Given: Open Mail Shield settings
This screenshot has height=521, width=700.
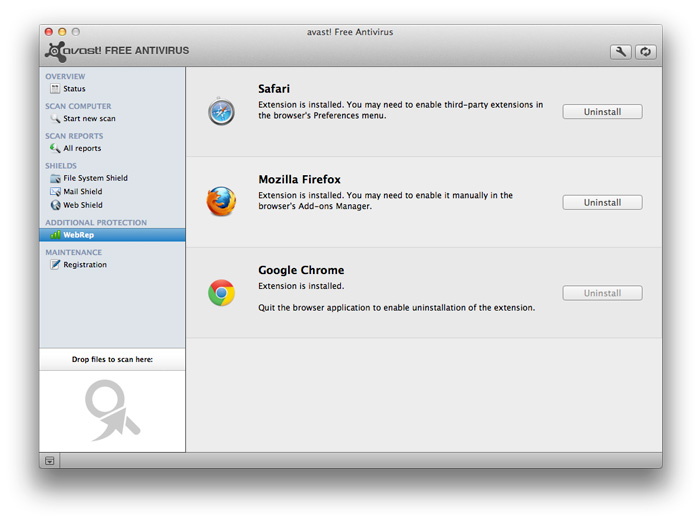Looking at the screenshot, I should tap(82, 192).
